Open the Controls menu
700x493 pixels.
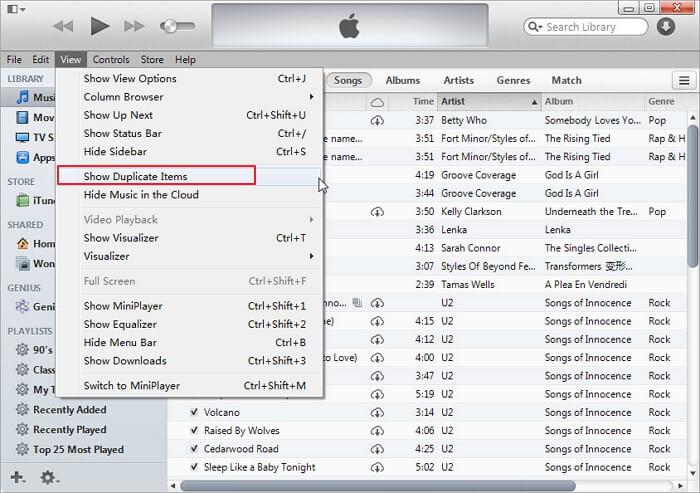tap(111, 59)
